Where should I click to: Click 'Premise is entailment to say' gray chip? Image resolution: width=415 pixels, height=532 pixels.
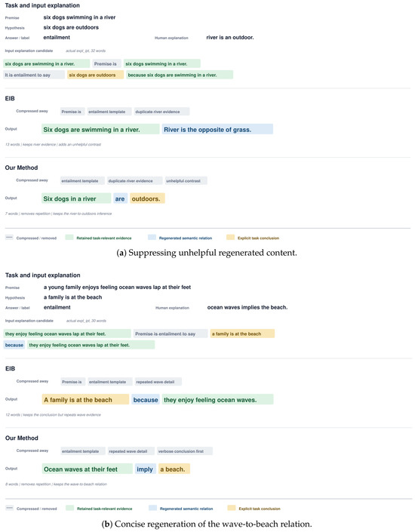(x=171, y=334)
